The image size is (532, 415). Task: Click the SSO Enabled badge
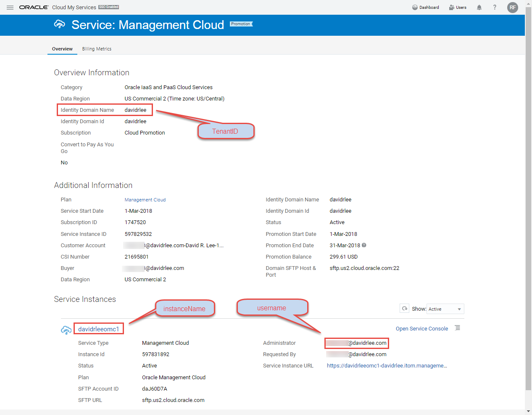[109, 7]
